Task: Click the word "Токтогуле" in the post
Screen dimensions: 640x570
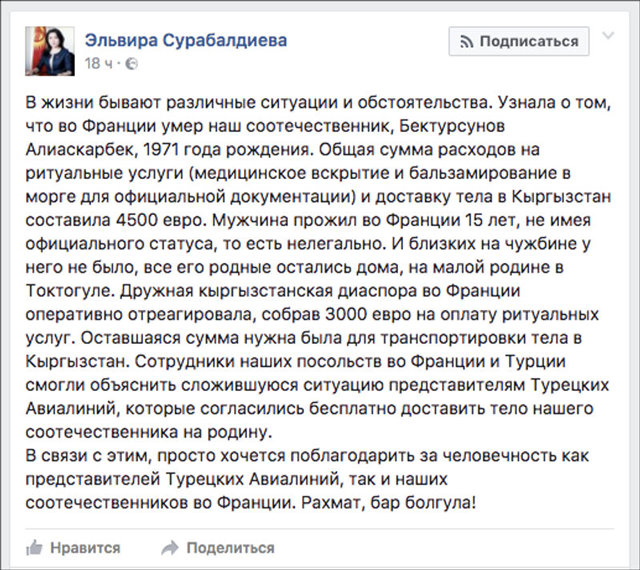Action: (63, 289)
